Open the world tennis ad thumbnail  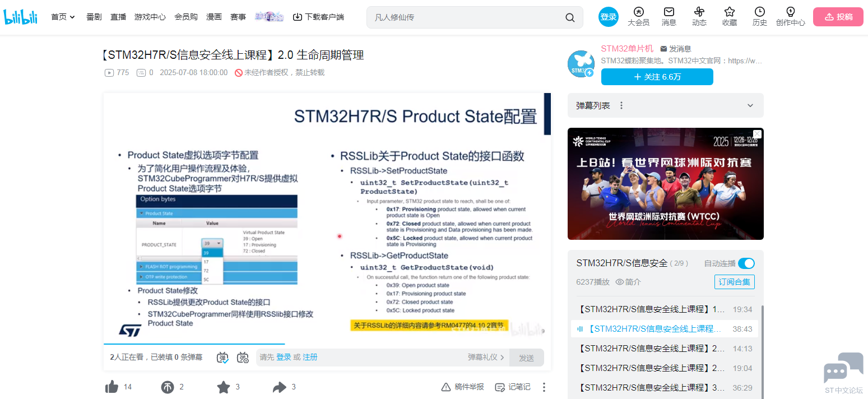click(666, 184)
